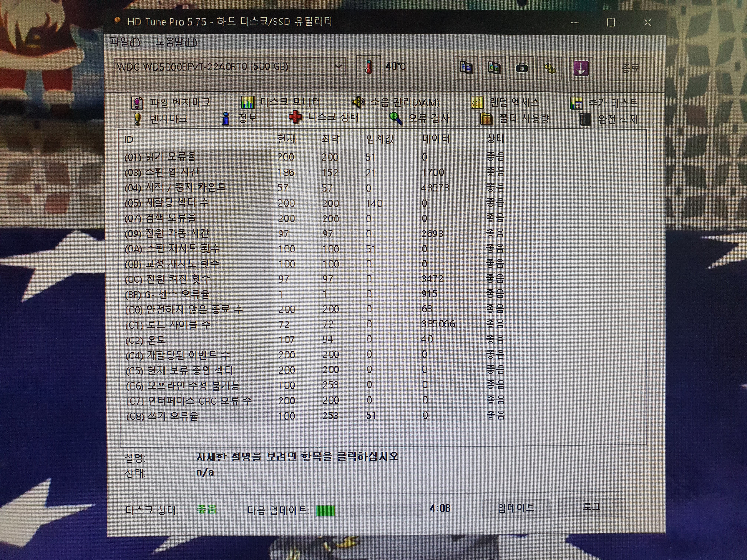
Task: Click data value 385066 for load cycles
Action: (438, 324)
